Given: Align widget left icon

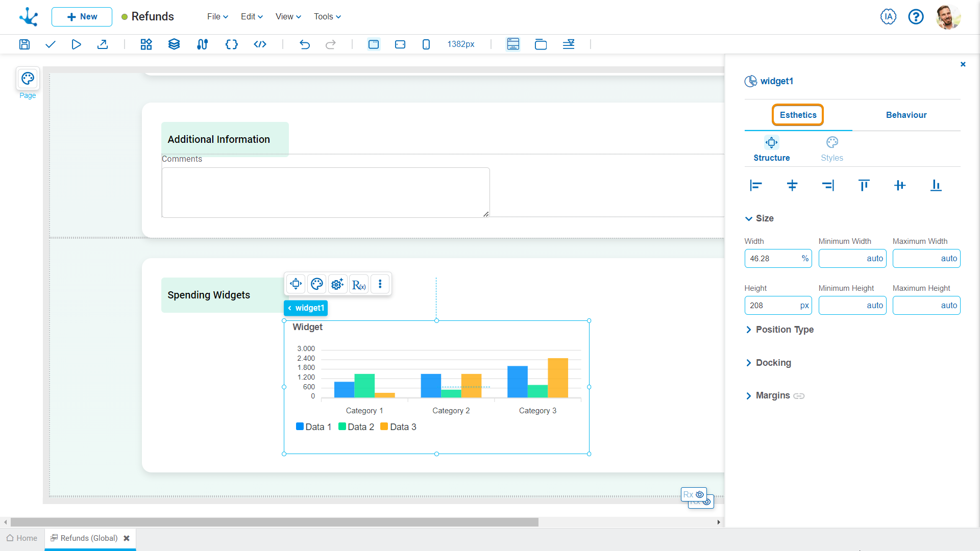Looking at the screenshot, I should click(756, 185).
